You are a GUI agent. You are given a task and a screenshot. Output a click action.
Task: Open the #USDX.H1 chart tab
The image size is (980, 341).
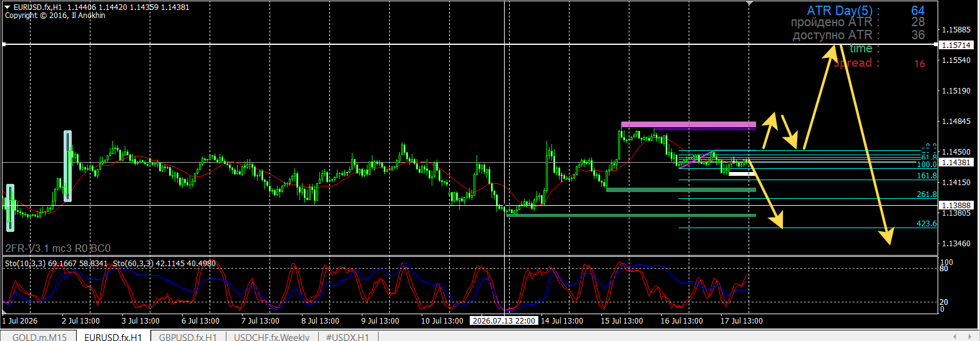[x=347, y=337]
